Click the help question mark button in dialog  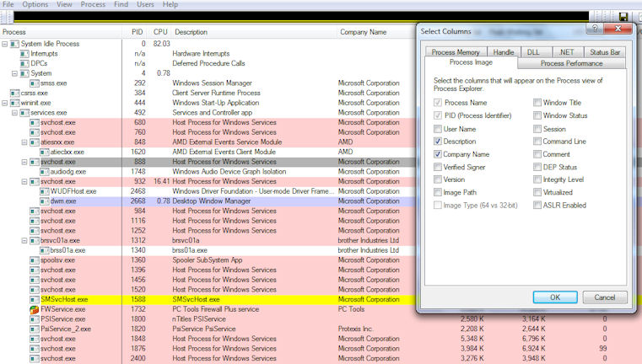click(x=595, y=28)
